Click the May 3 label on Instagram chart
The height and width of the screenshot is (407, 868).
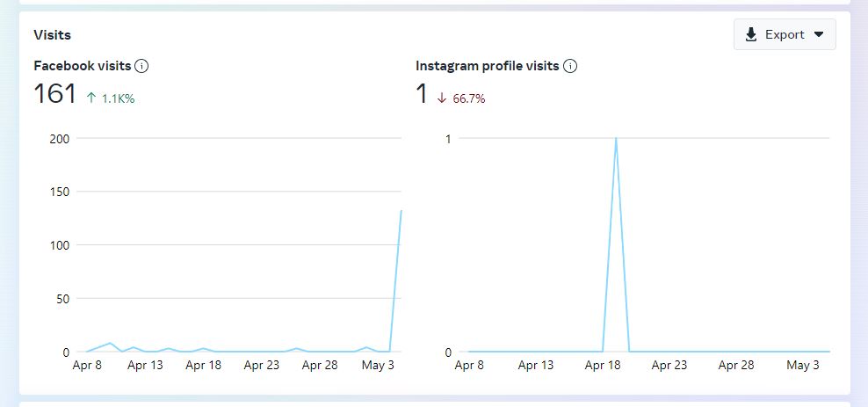coord(802,366)
